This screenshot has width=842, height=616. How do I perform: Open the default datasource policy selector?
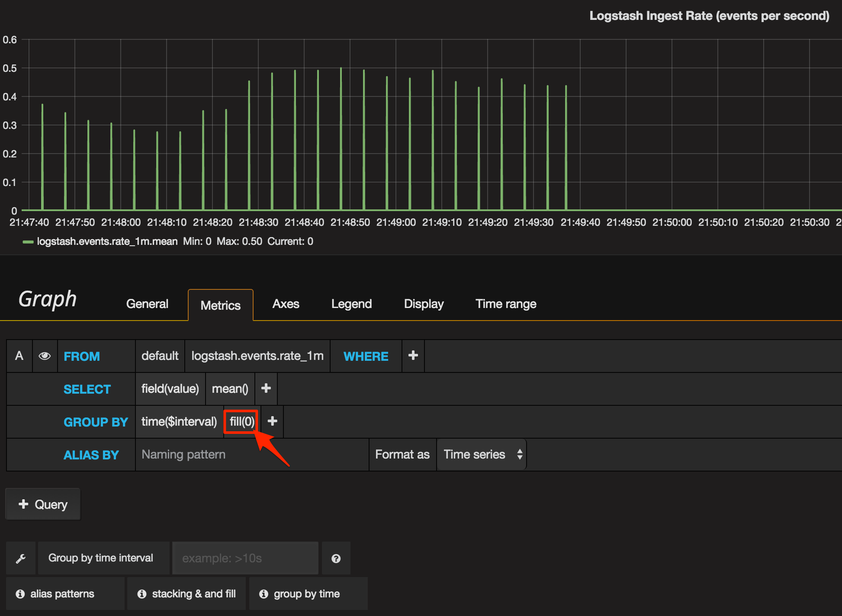point(160,356)
